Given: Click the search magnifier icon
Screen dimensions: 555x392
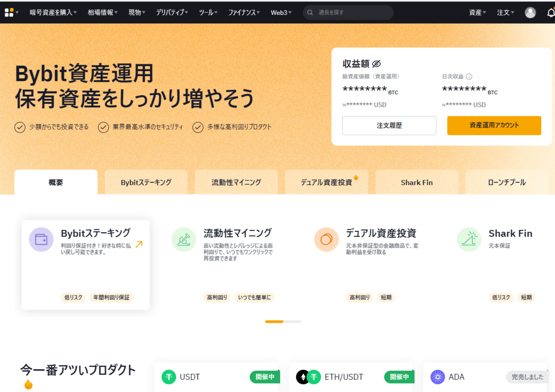Looking at the screenshot, I should tap(310, 12).
